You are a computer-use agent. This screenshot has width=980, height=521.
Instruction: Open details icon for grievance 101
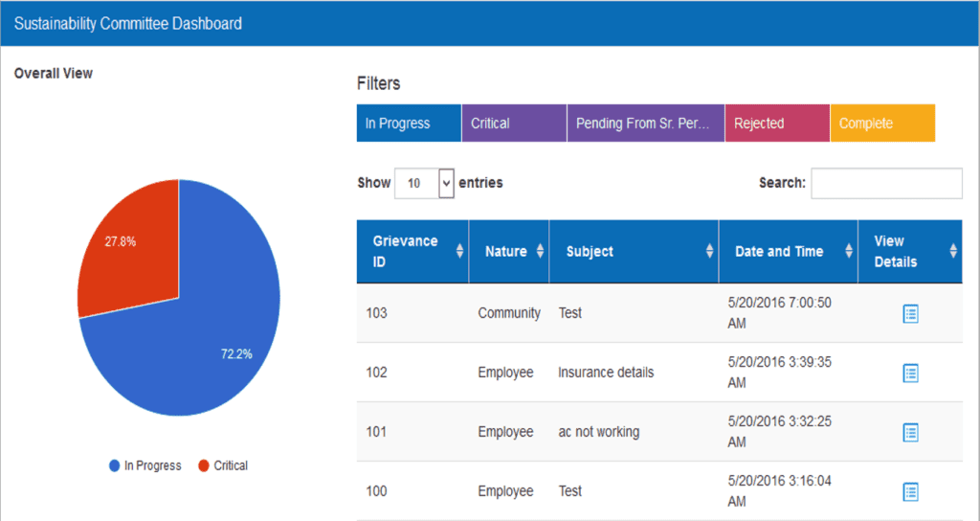coord(910,432)
